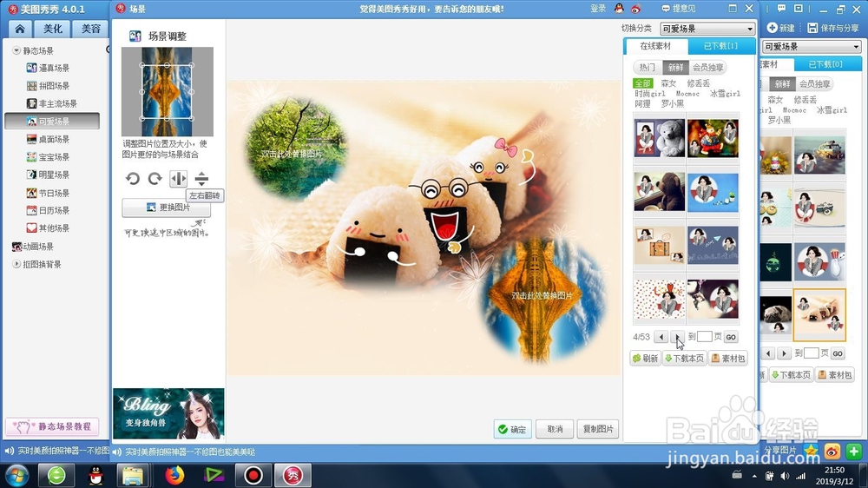868x488 pixels.
Task: Select 非主流场景 in the scene list
Action: 52,103
